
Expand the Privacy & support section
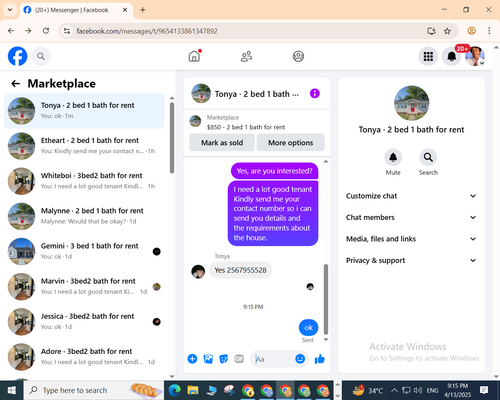click(411, 260)
